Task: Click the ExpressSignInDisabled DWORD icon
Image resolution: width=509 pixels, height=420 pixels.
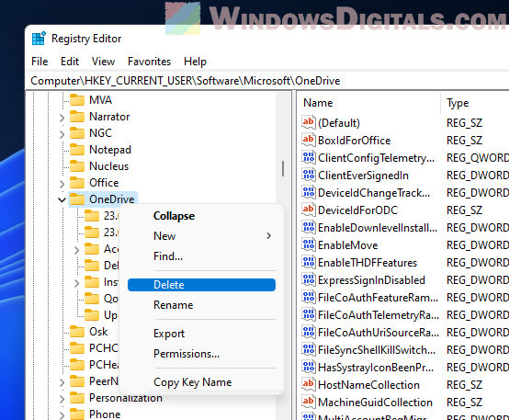Action: (x=309, y=280)
